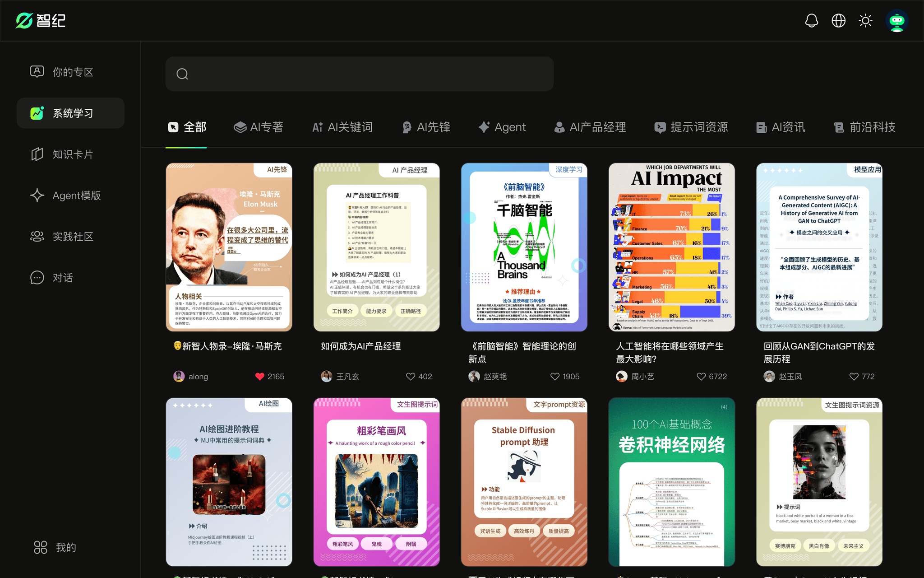Unlike the Elon Musk card's red heart

(x=259, y=377)
